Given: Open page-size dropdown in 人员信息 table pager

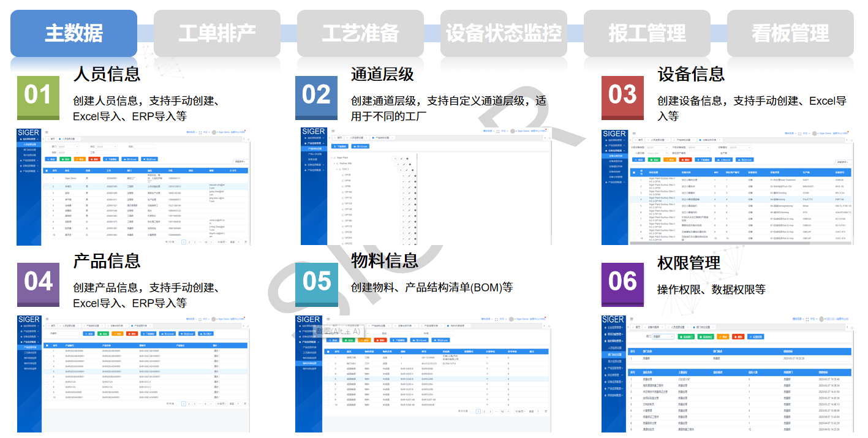Looking at the screenshot, I should (222, 242).
